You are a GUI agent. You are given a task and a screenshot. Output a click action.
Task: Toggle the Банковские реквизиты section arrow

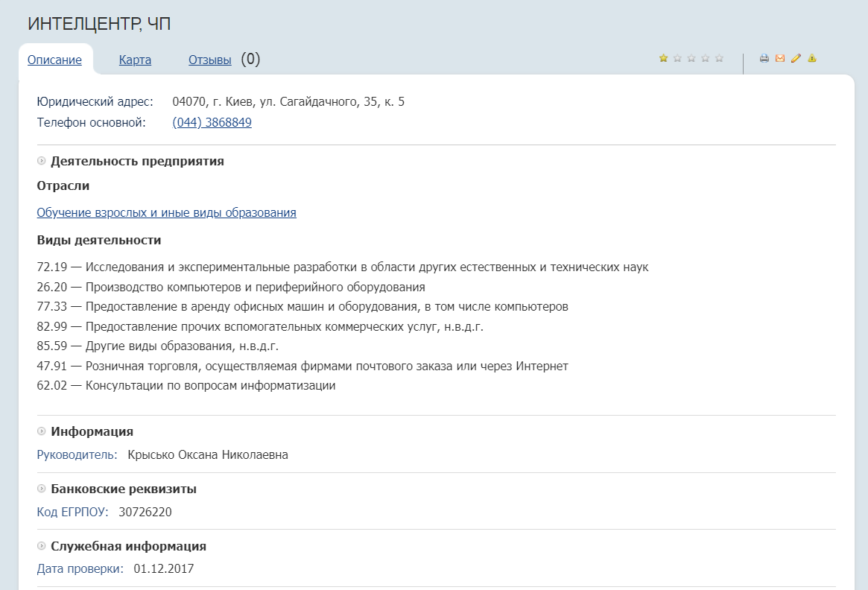[42, 489]
